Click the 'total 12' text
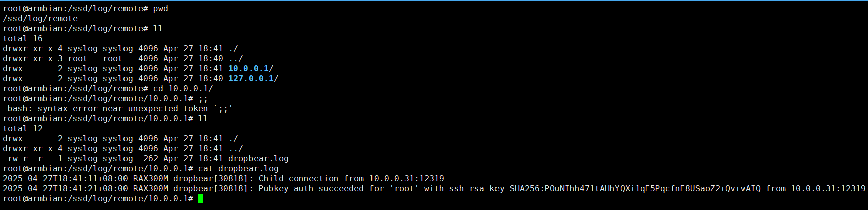Screen dimensions: 868x210 point(23,129)
